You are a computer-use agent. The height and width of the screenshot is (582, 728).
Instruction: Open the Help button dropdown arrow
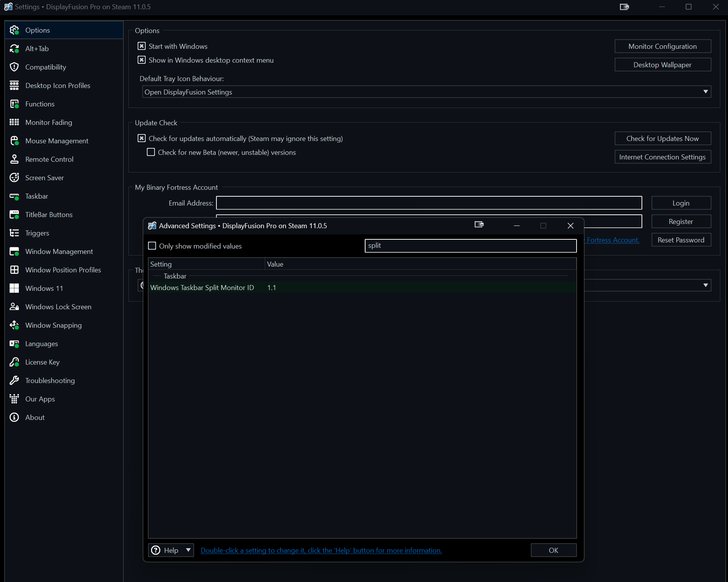pos(188,550)
